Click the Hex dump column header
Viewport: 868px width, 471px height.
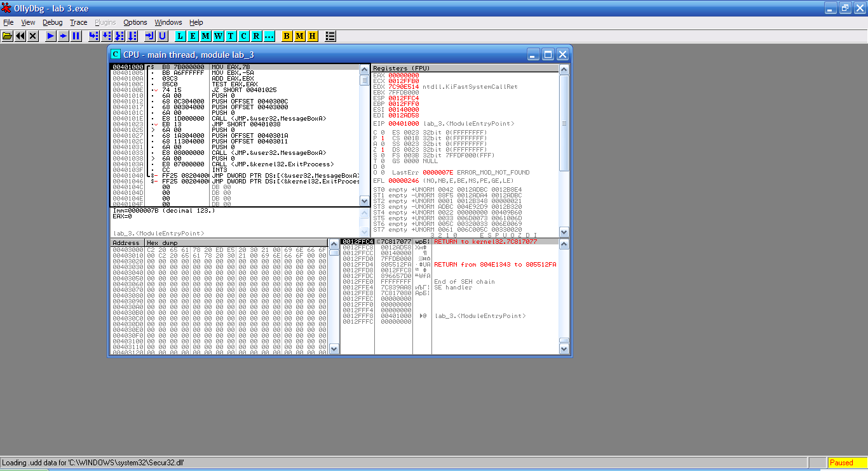coord(235,243)
